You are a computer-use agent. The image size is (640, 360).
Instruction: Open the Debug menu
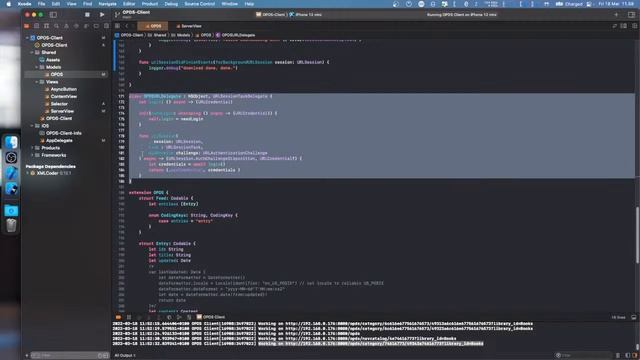tap(171, 4)
